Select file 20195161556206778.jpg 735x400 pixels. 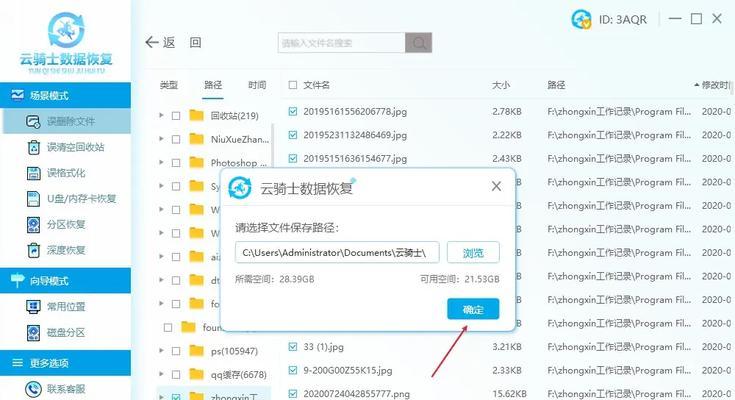tap(355, 112)
